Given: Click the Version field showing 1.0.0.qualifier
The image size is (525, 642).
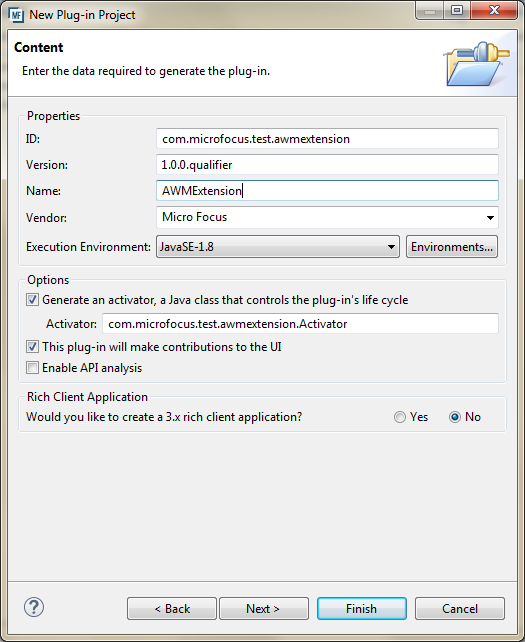Looking at the screenshot, I should [x=327, y=165].
